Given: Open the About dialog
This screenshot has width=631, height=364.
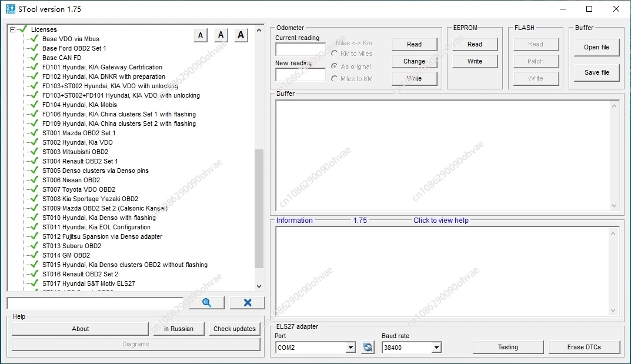Looking at the screenshot, I should tap(80, 329).
